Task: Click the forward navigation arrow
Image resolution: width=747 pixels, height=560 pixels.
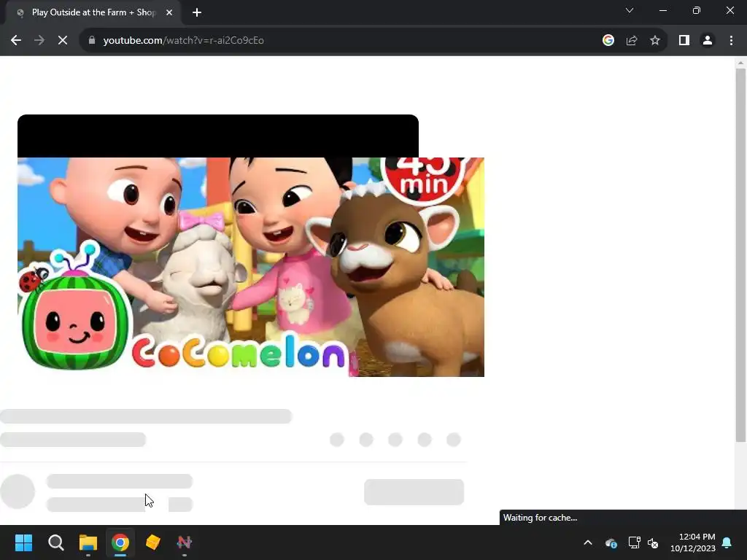Action: pos(39,41)
